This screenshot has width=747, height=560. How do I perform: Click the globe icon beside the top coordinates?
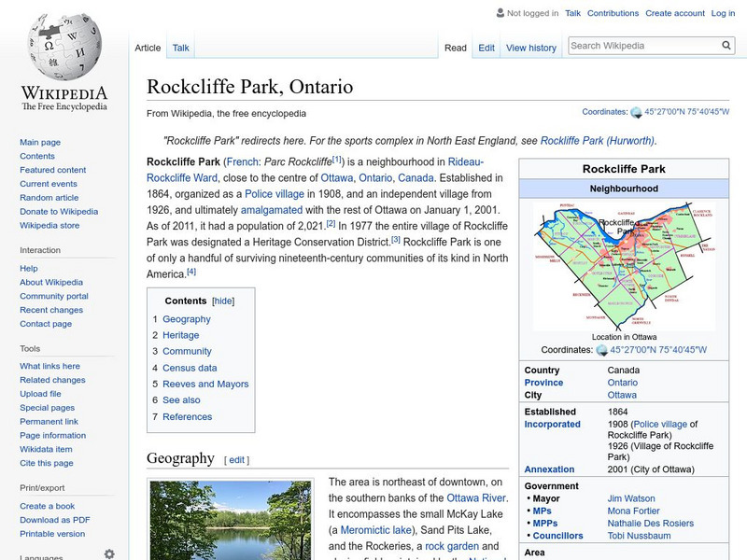point(636,112)
